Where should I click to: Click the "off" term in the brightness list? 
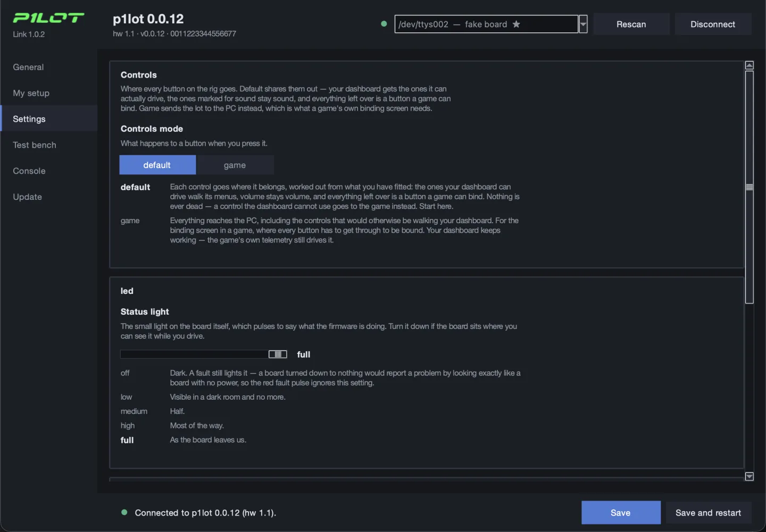click(125, 373)
